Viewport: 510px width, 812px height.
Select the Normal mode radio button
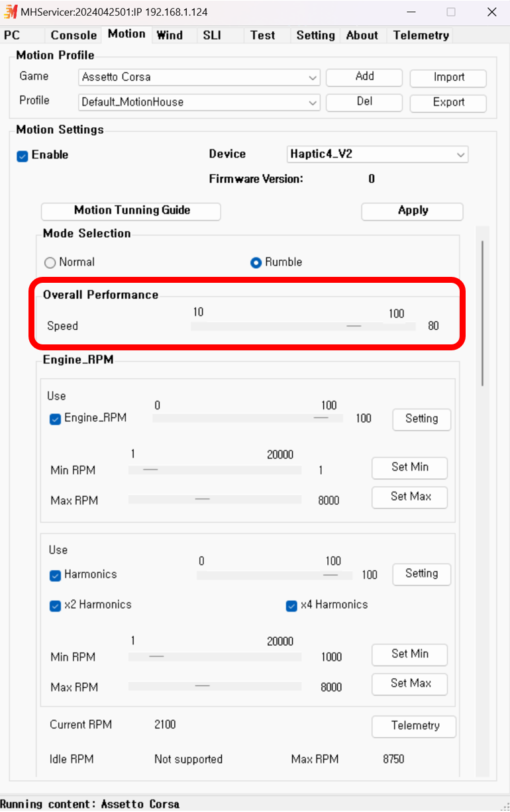(50, 263)
